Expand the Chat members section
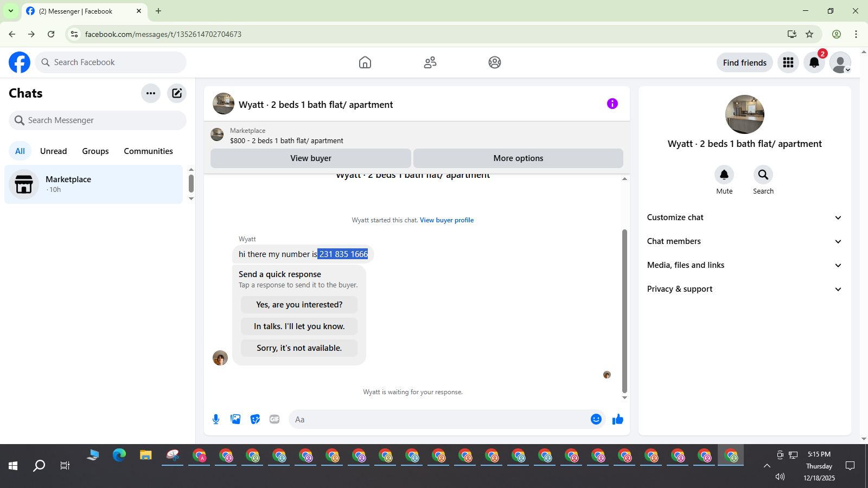868x488 pixels. pyautogui.click(x=745, y=241)
